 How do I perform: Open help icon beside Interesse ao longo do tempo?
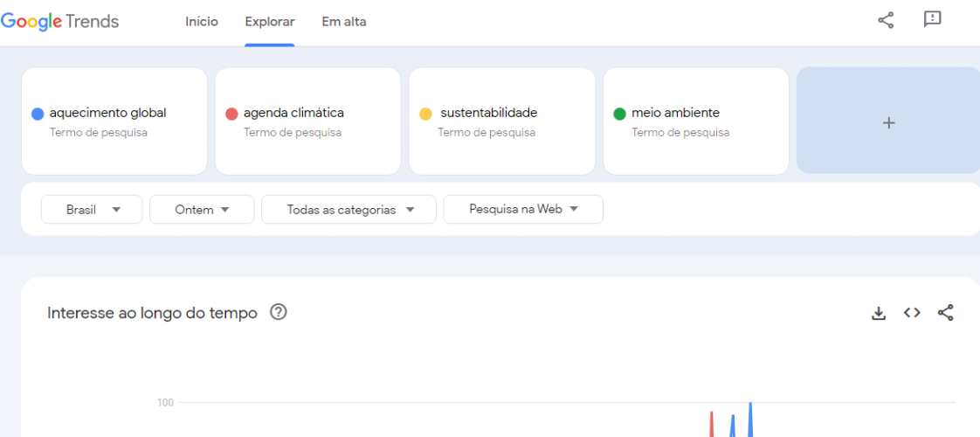(x=278, y=312)
